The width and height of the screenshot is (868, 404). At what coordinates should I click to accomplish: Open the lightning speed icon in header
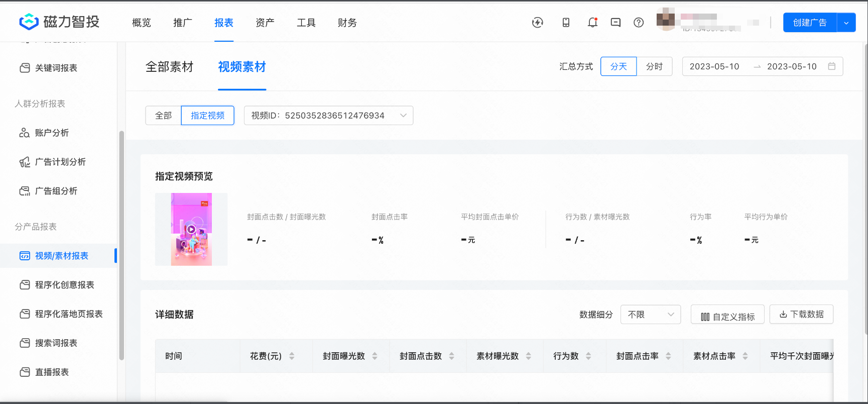tap(538, 22)
